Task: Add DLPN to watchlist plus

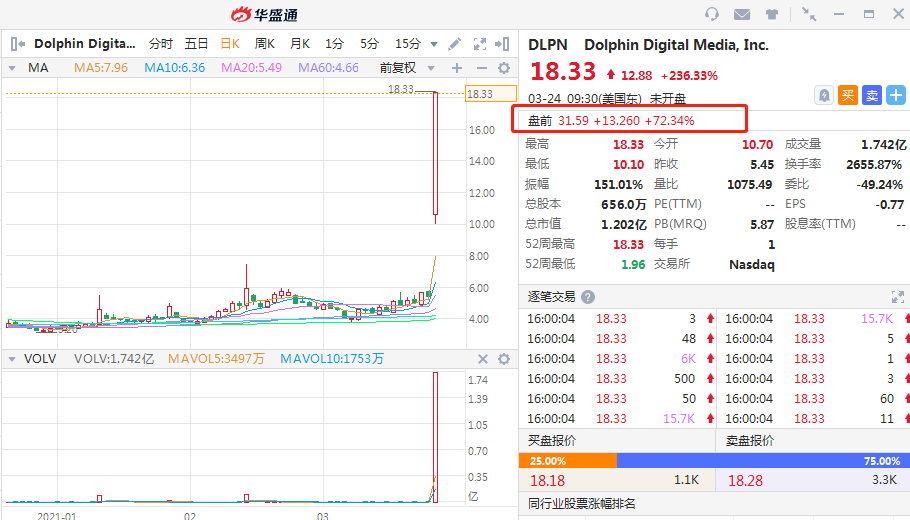Action: 895,95
